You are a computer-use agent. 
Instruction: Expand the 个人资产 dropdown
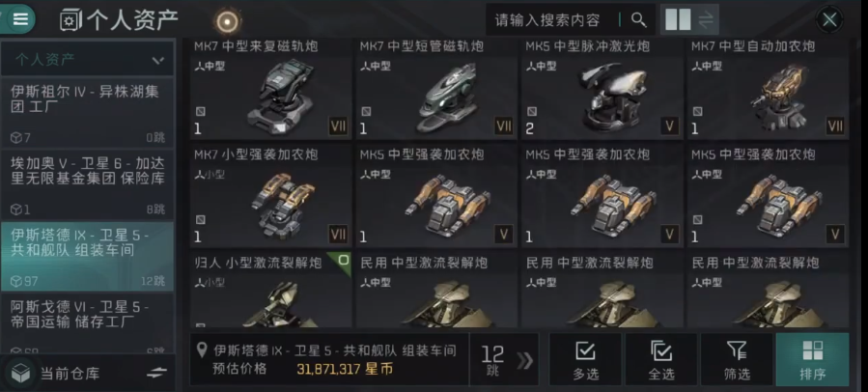87,59
